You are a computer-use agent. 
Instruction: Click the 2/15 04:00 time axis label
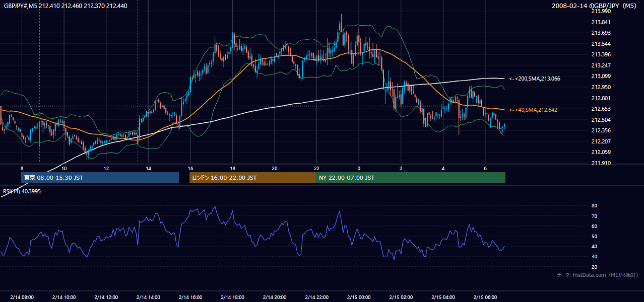[442, 297]
